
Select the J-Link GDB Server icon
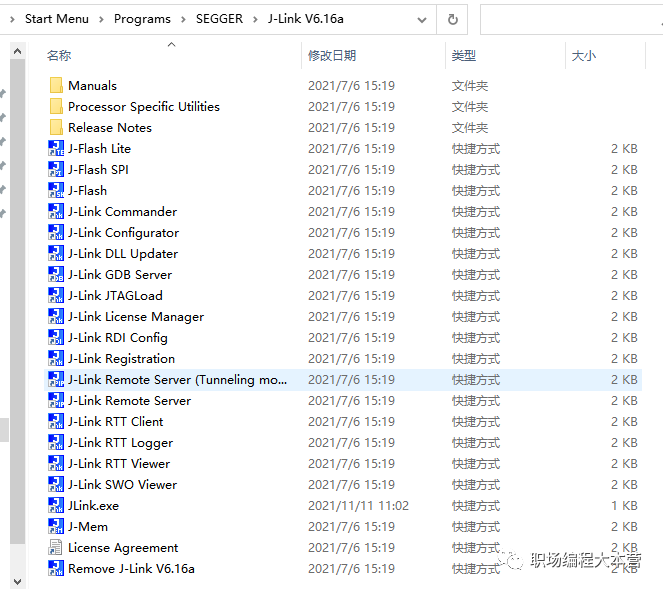click(56, 274)
